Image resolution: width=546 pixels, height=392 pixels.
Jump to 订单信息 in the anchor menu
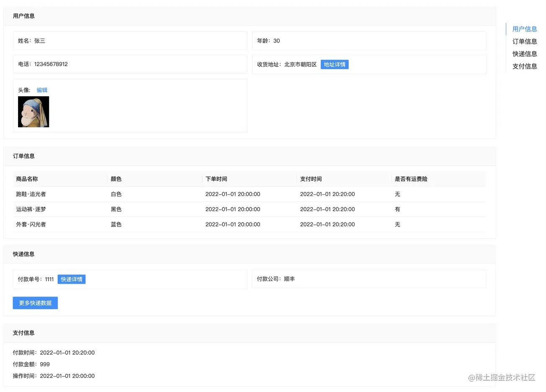point(524,41)
